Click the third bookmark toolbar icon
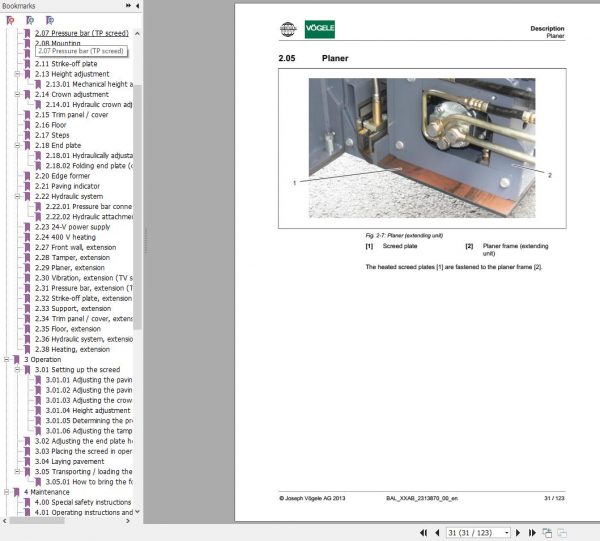Screen dimensions: 600x541 50,20
